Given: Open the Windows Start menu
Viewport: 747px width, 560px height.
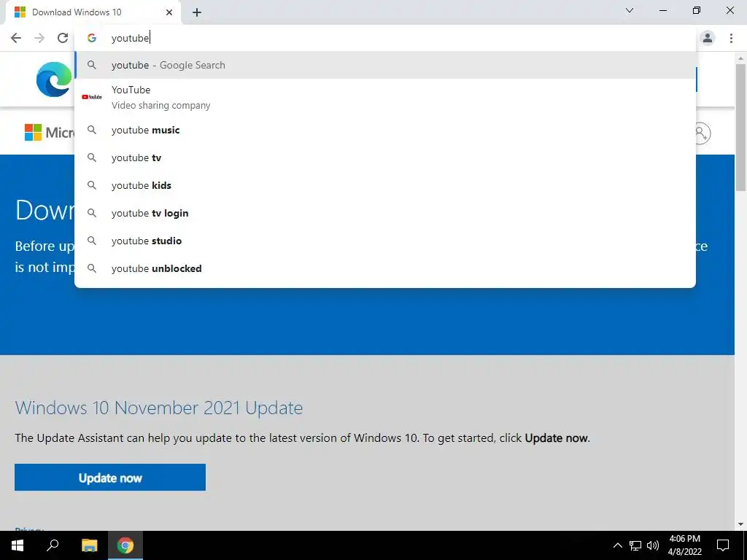Looking at the screenshot, I should 18,545.
